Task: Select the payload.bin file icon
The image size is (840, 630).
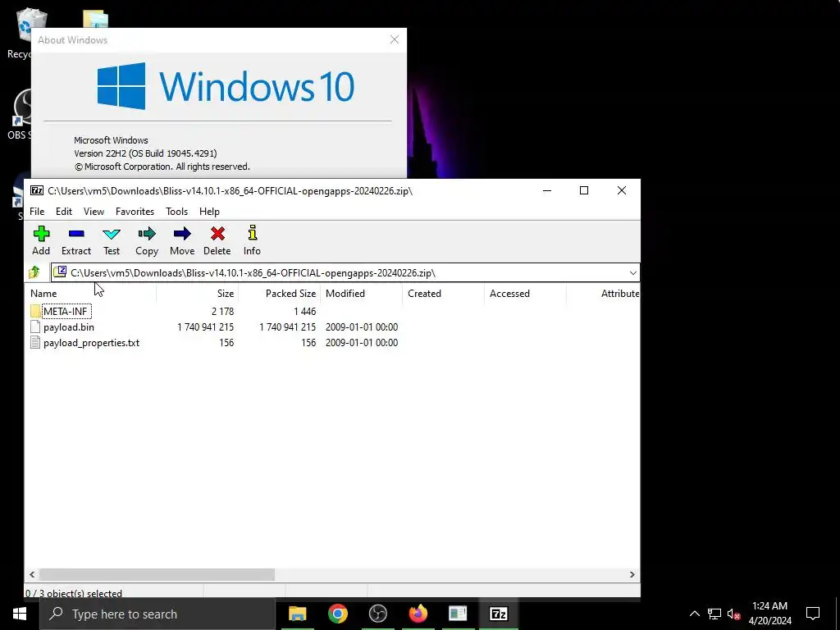Action: [35, 326]
